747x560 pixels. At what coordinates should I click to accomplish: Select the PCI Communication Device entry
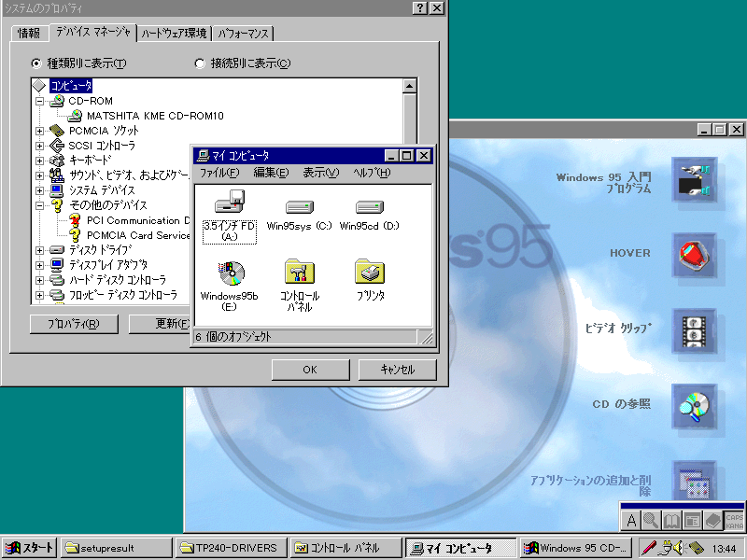(137, 220)
